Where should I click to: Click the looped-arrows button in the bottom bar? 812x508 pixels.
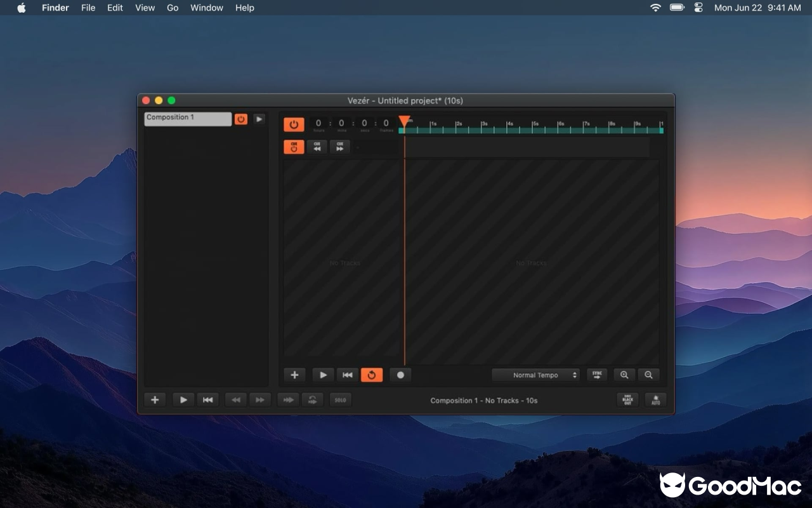coord(312,399)
